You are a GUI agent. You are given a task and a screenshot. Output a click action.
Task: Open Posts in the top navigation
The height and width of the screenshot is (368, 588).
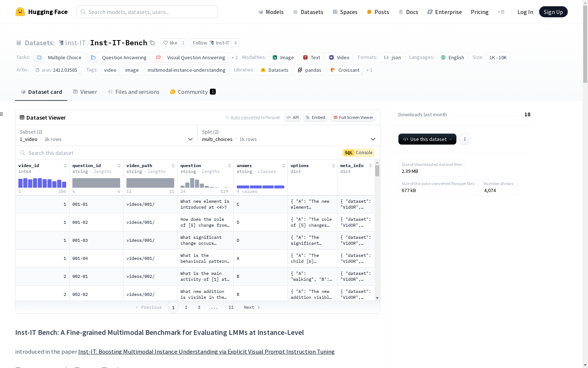point(378,12)
